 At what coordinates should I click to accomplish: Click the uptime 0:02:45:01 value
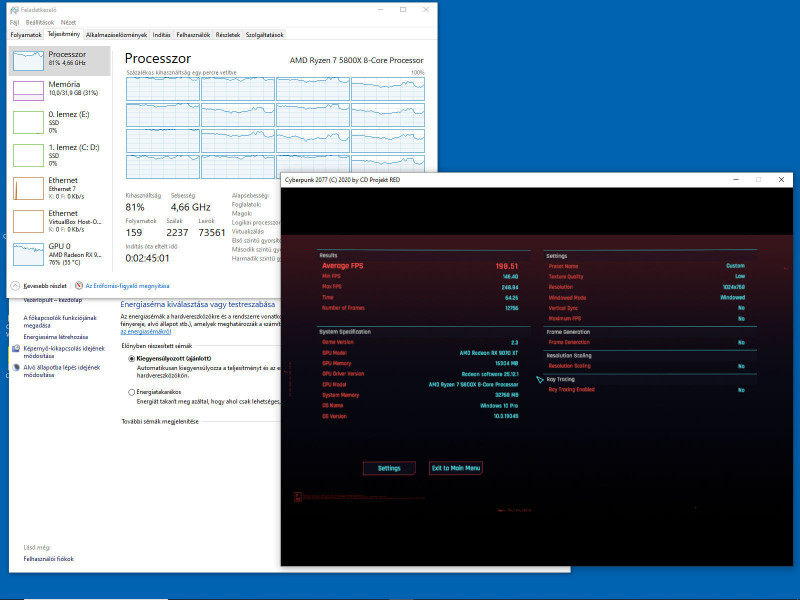point(147,258)
